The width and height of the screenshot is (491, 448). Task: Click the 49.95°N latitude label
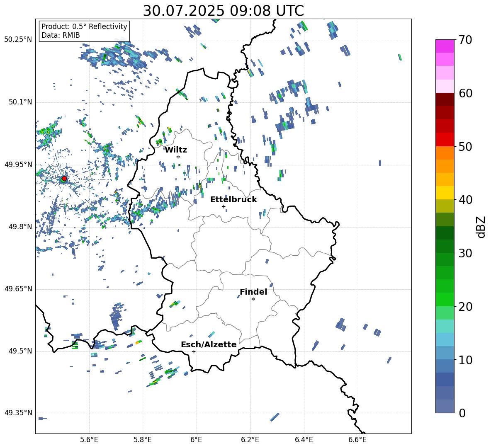tap(18, 165)
